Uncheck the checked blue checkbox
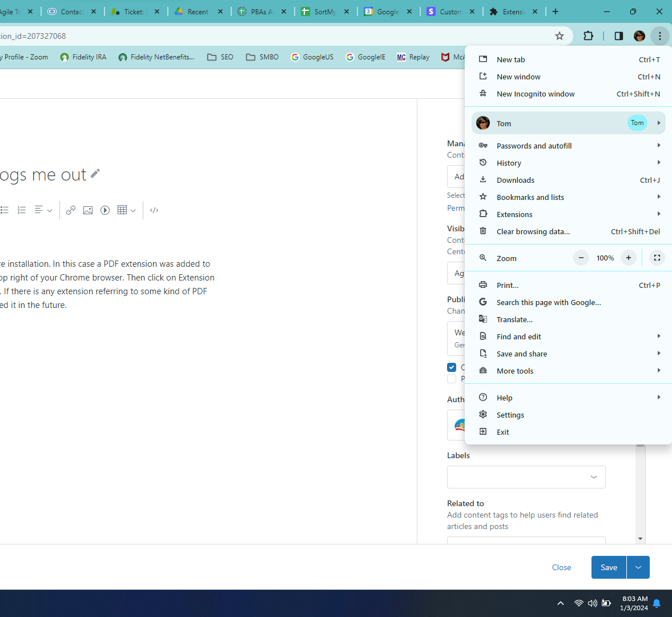 pos(452,367)
